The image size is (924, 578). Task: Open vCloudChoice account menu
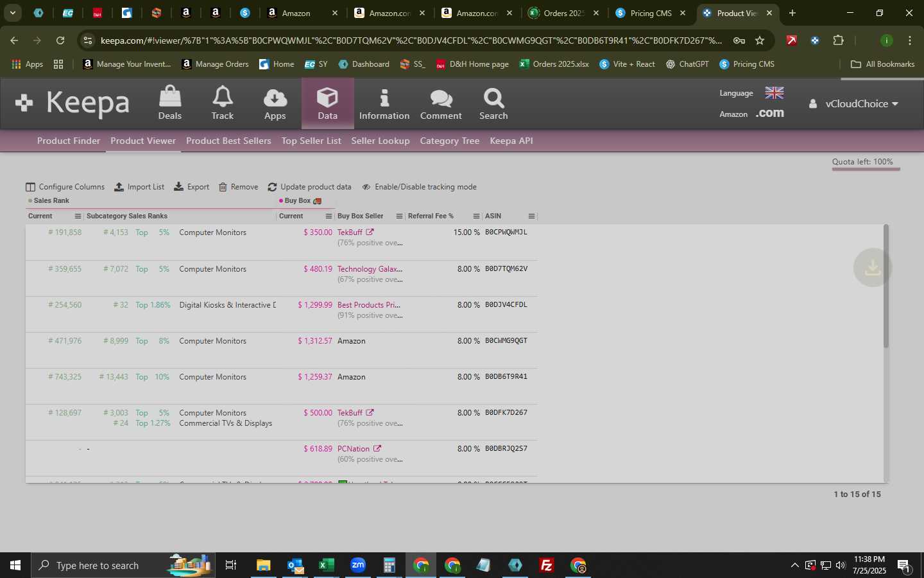[854, 103]
